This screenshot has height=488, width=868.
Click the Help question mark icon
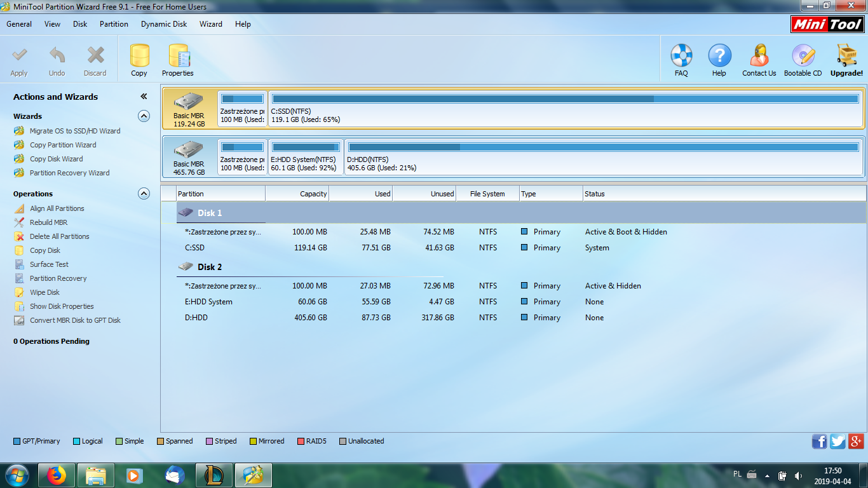click(719, 56)
